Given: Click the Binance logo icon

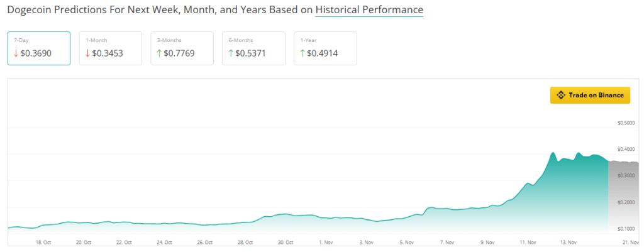Looking at the screenshot, I should pos(561,96).
